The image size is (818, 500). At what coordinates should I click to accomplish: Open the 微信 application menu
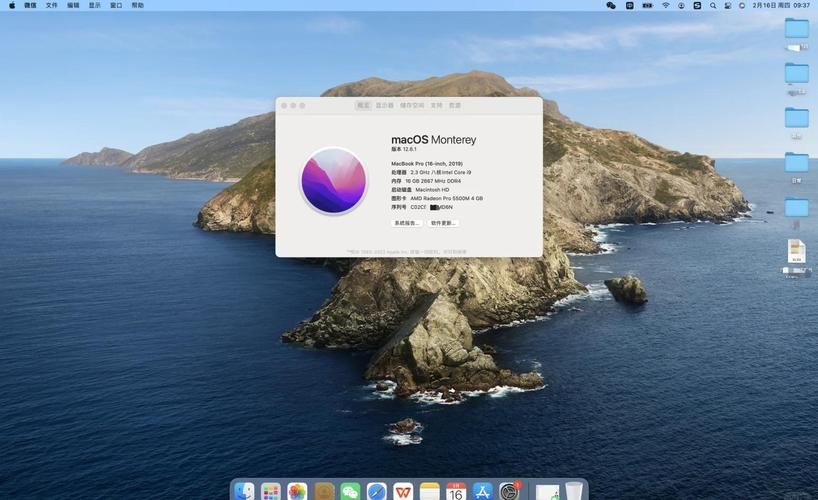(30, 5)
